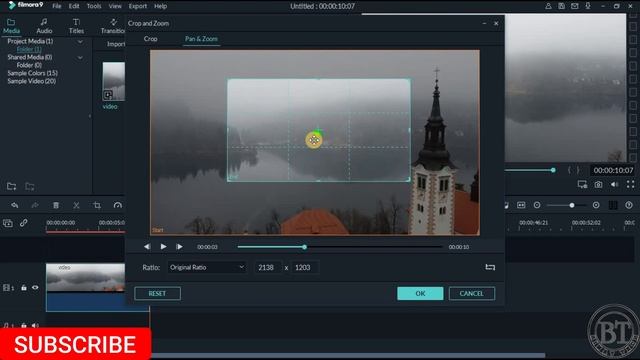Click the RESET button
The image size is (640, 360).
point(157,293)
